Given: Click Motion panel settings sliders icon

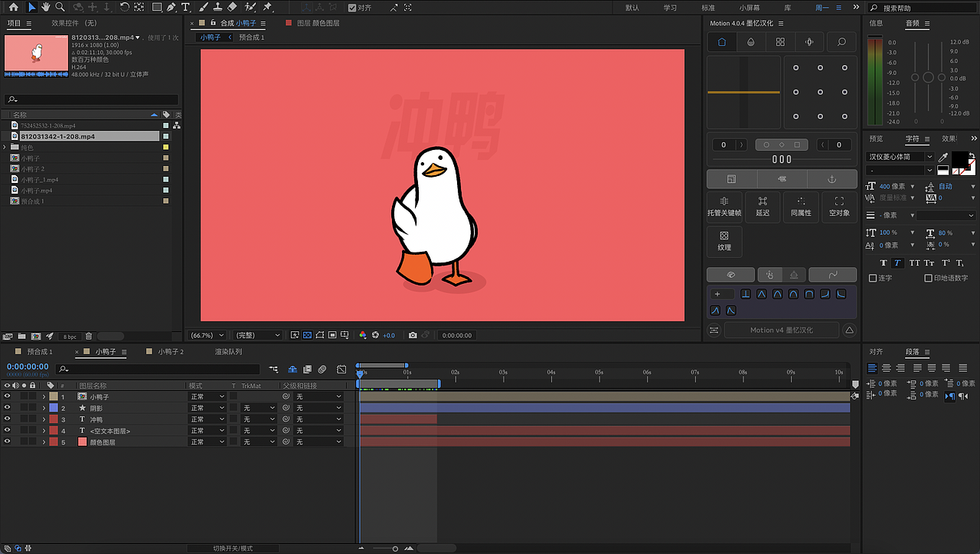Looking at the screenshot, I should (714, 330).
